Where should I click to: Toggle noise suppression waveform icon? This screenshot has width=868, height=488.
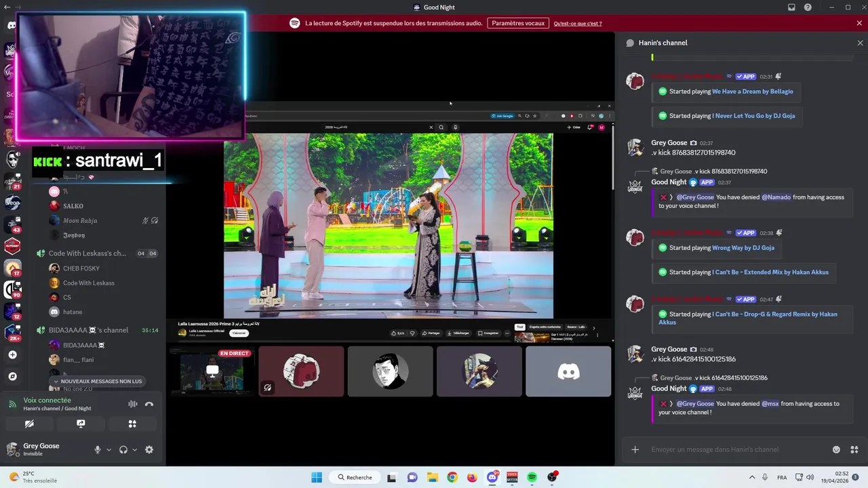point(133,404)
